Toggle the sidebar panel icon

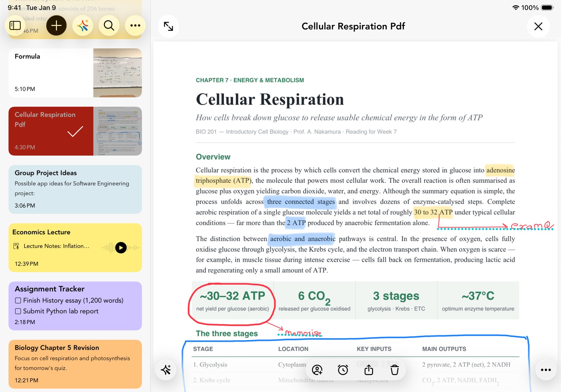click(15, 25)
